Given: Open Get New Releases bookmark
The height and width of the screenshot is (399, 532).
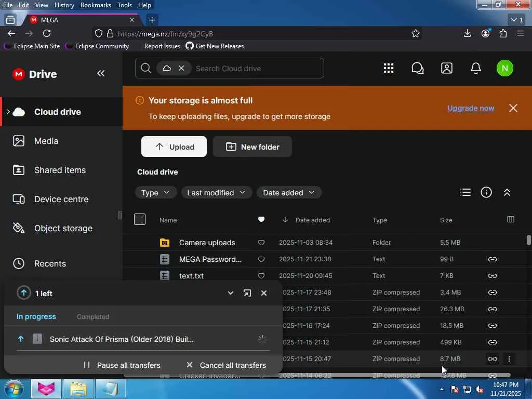Looking at the screenshot, I should pos(215,46).
